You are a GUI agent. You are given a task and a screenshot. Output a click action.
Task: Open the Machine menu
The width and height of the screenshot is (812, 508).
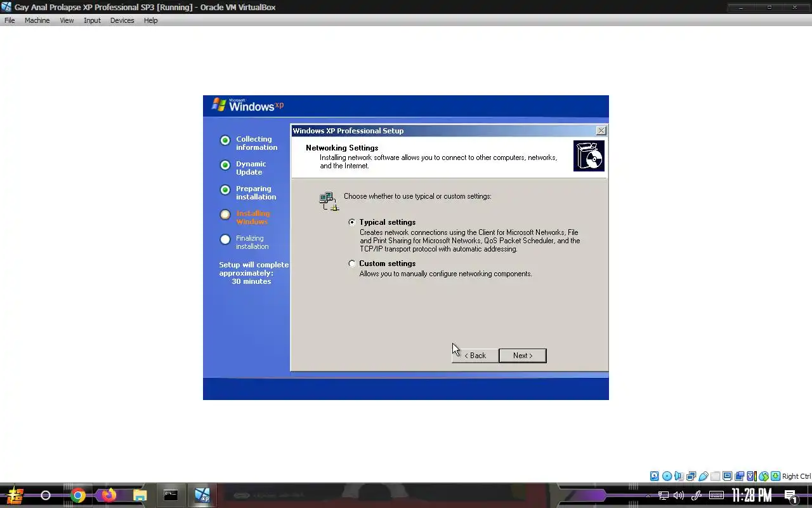pos(37,20)
